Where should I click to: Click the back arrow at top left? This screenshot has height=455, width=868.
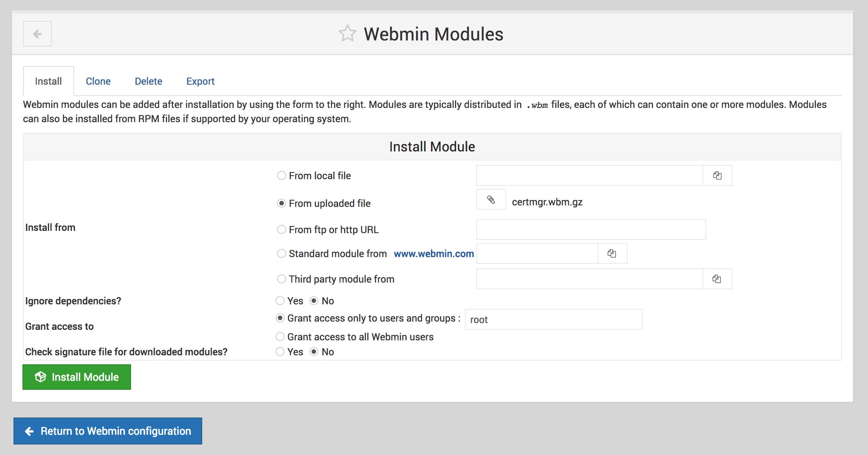(37, 34)
